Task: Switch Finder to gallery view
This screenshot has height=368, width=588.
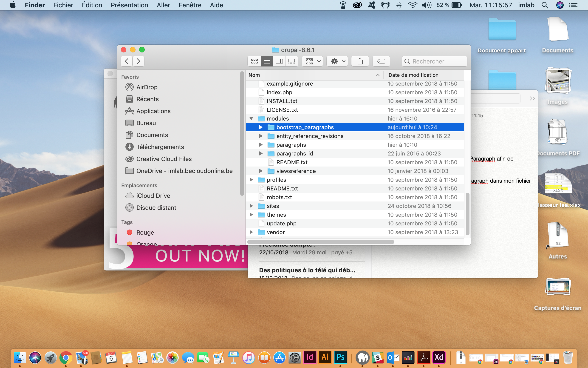Action: (x=291, y=61)
